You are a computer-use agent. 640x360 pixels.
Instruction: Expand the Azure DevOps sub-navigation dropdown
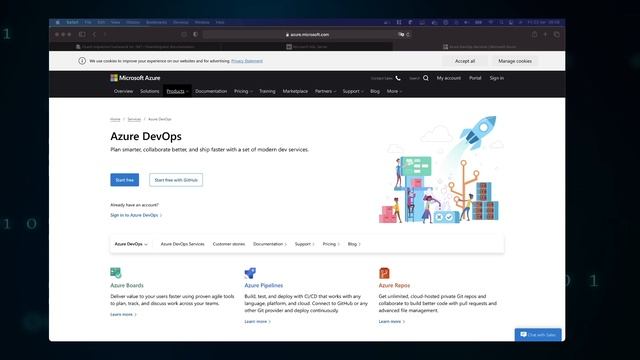coord(131,244)
